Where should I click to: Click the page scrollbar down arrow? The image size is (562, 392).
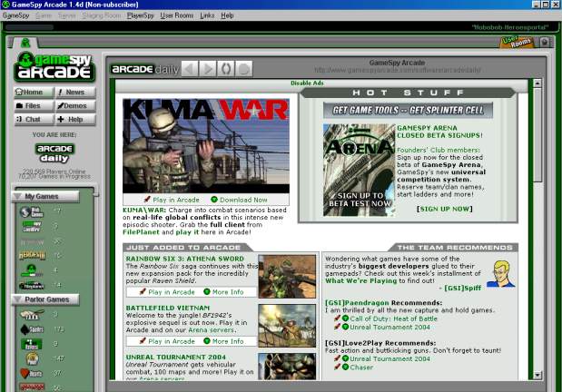coord(537,375)
